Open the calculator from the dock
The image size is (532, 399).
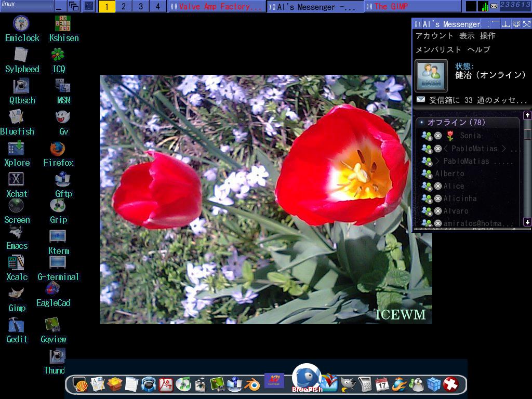point(365,385)
